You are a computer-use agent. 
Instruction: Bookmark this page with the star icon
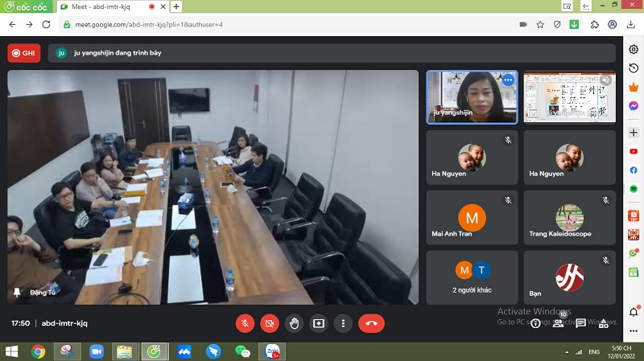(540, 24)
